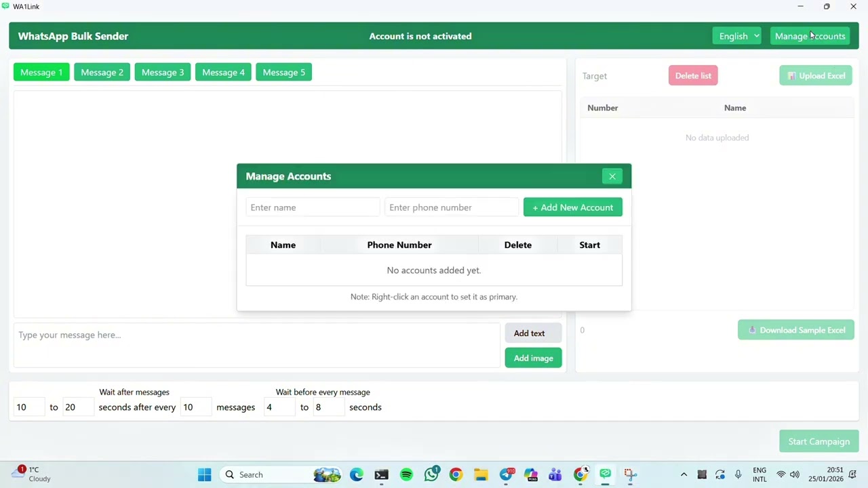
Task: Click the Start Campaign button
Action: coord(818,441)
